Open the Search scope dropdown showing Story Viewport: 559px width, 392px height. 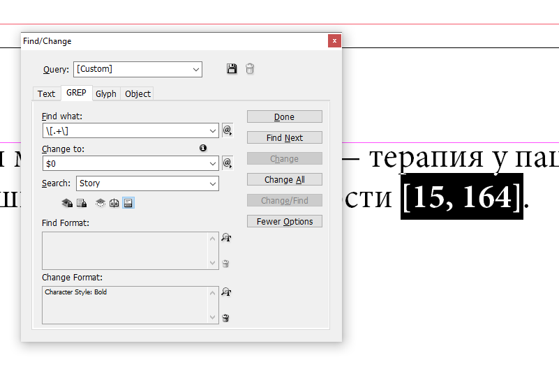(x=147, y=183)
